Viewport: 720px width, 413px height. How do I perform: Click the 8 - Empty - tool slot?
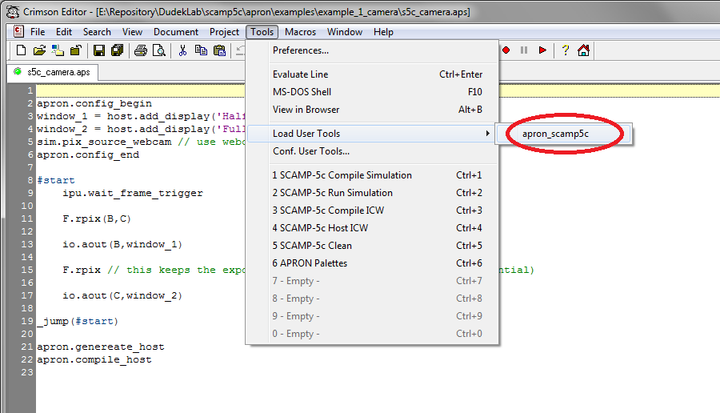pos(373,299)
